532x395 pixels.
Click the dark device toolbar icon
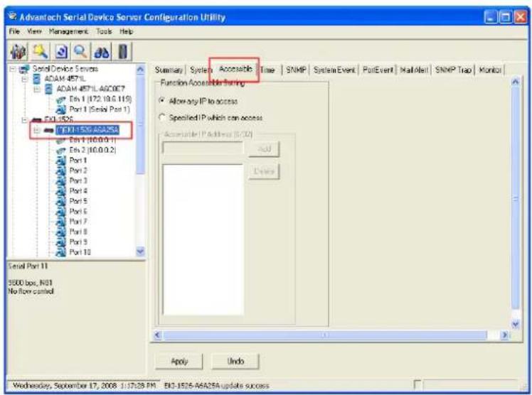(122, 52)
